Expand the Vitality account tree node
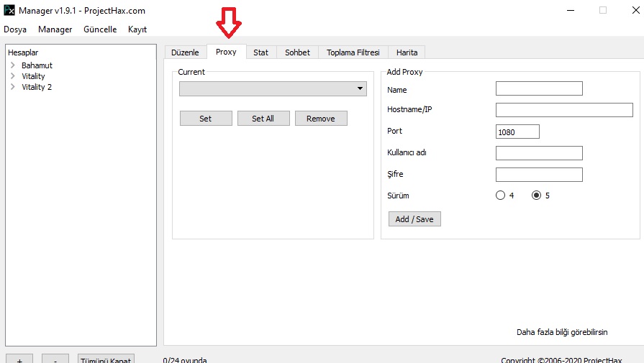This screenshot has height=363, width=644. click(13, 76)
